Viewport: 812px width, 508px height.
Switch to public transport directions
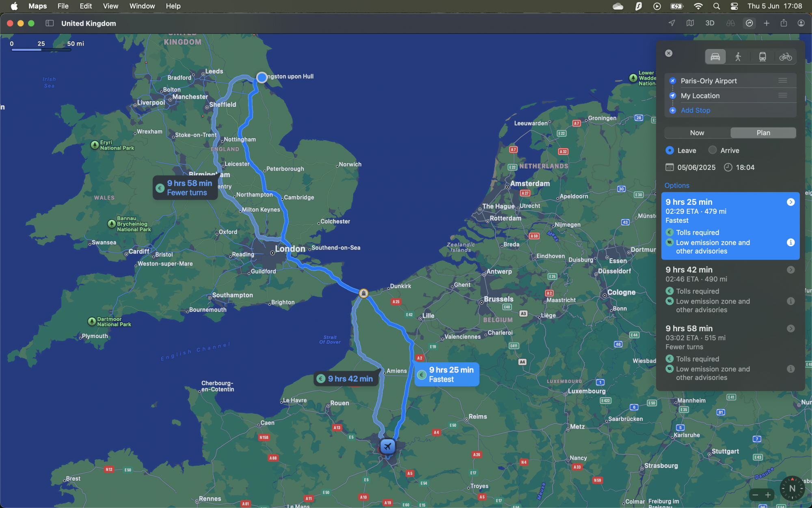762,57
